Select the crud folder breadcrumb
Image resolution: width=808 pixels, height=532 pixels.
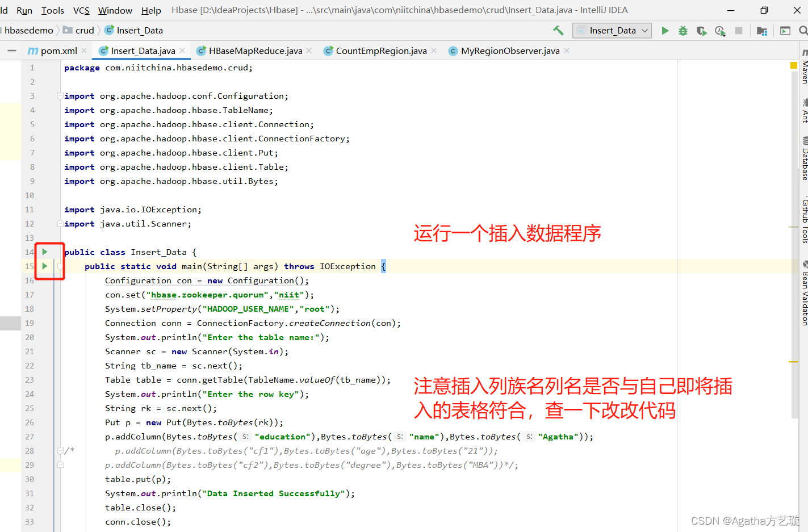(x=79, y=30)
